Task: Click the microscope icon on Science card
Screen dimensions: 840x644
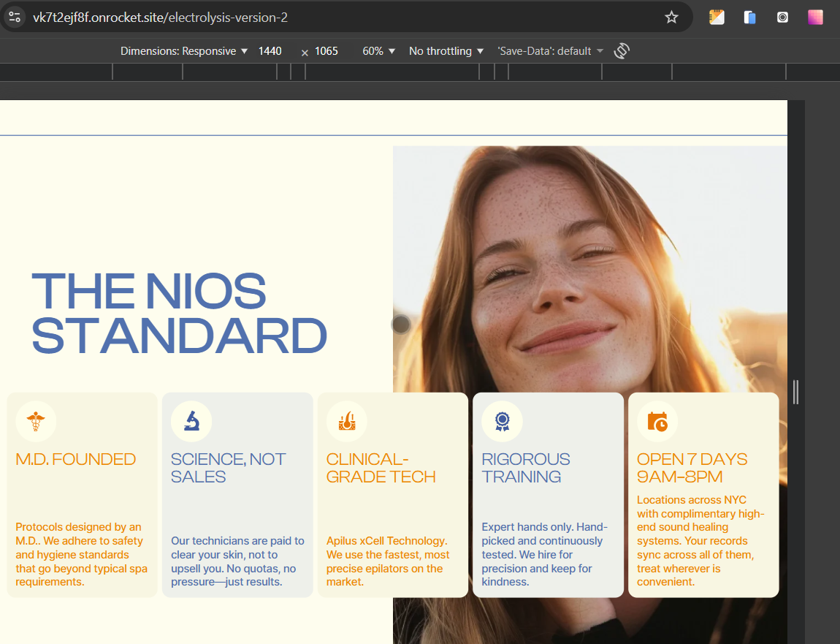Action: pos(191,422)
